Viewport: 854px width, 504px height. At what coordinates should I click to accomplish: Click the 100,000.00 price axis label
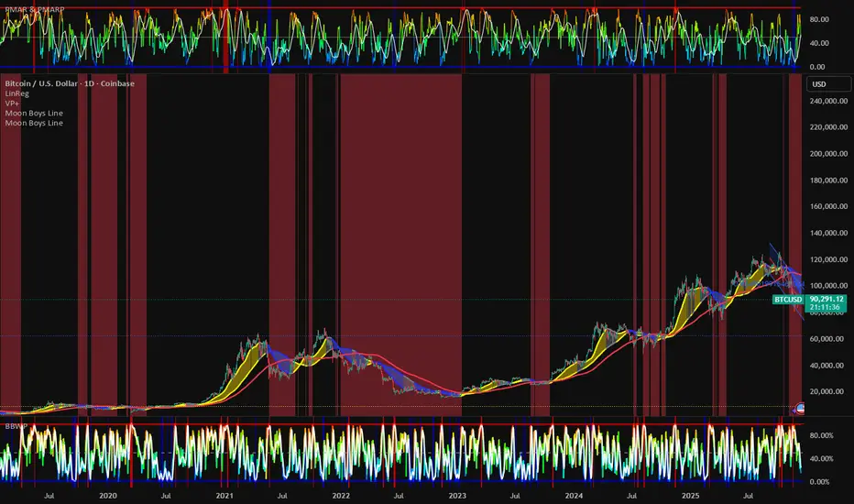(x=828, y=286)
